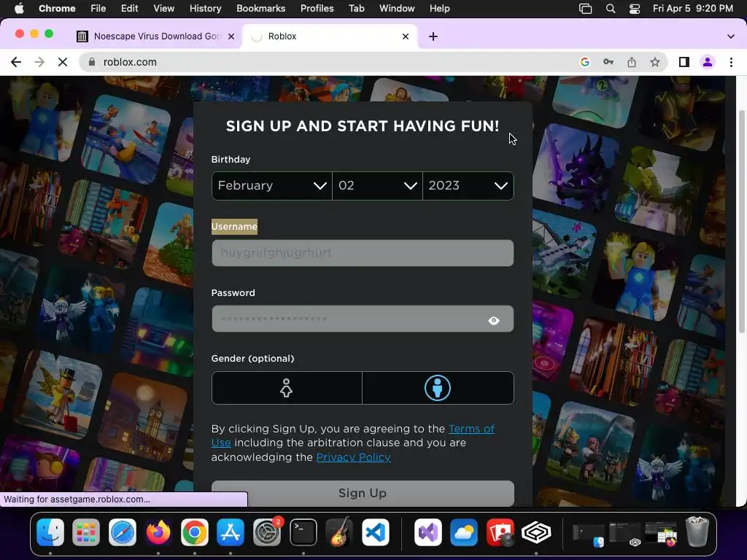Close the Noescape Virus Download tab
Viewport: 747px width, 560px height.
231,36
